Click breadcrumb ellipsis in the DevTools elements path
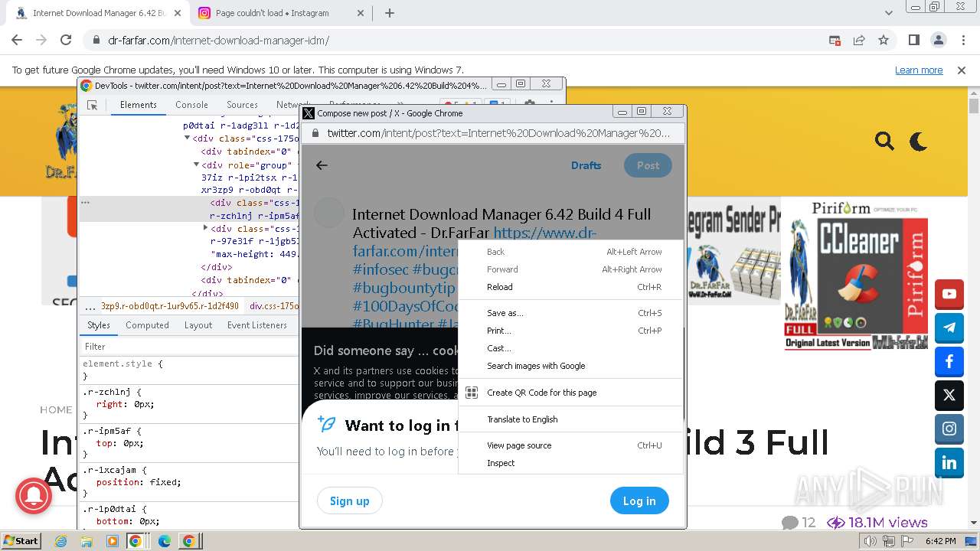Screen dimensions: 980x551 click(90, 306)
